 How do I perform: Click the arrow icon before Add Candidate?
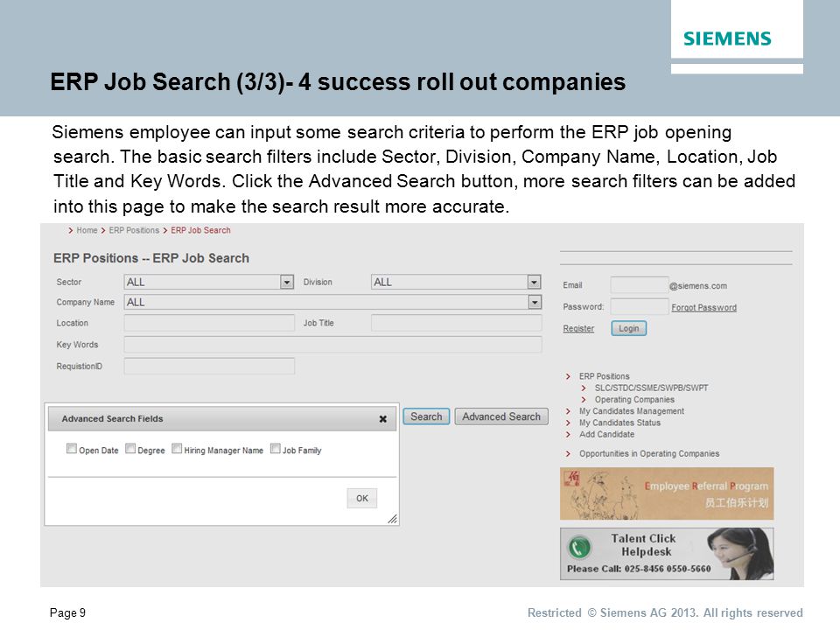568,435
